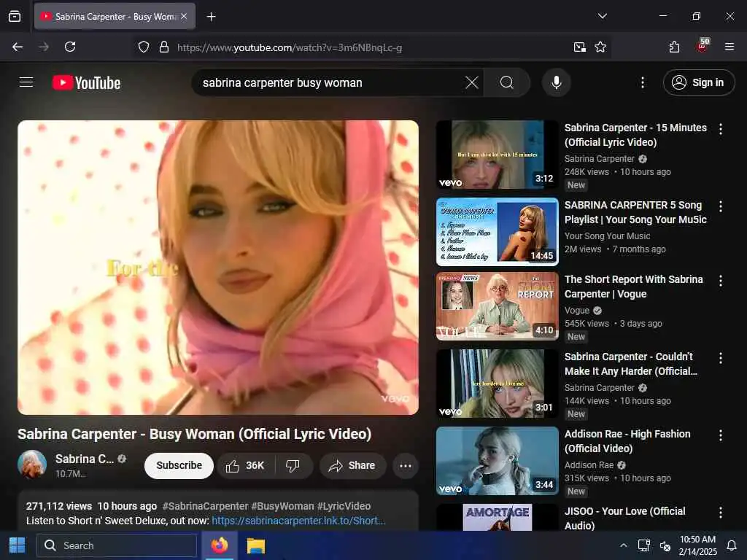Go forward in Firefox
This screenshot has width=747, height=560.
point(44,47)
